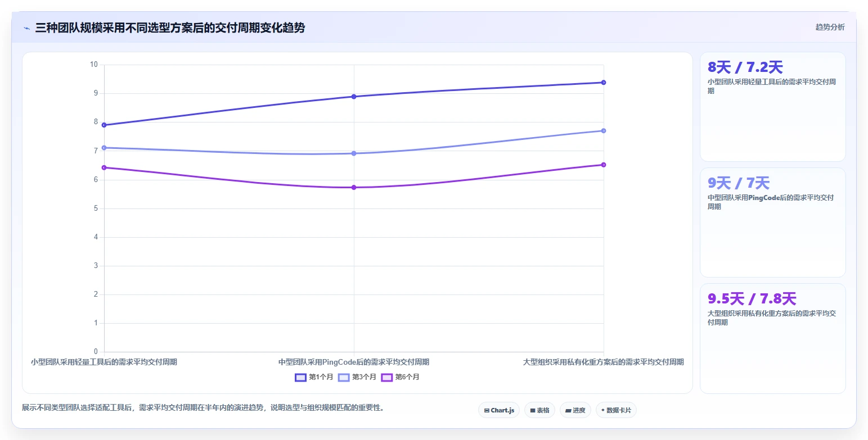The image size is (868, 440).
Task: Click the large organization card description text
Action: (x=772, y=317)
